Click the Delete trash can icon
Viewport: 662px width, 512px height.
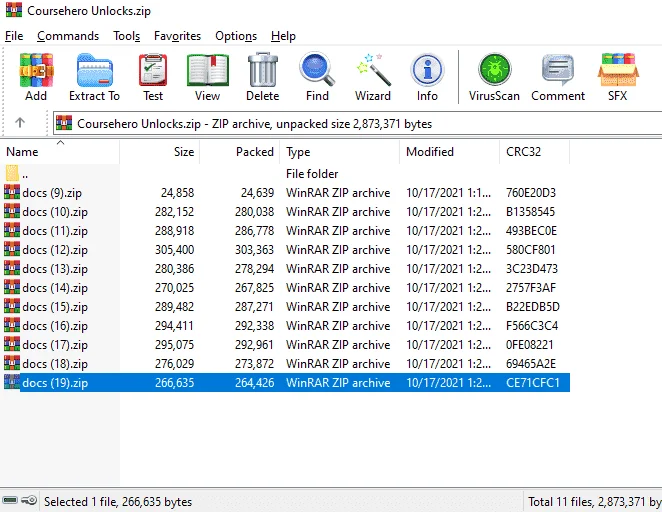(262, 70)
